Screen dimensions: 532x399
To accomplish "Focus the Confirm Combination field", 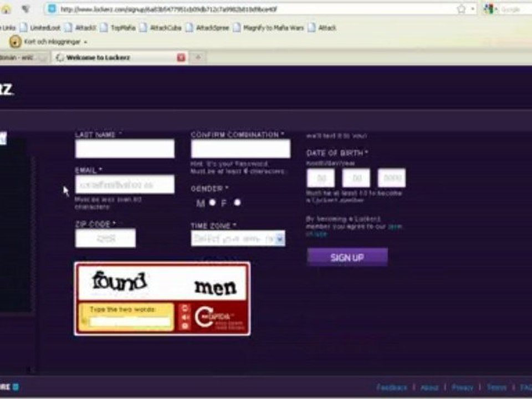I will tap(241, 149).
